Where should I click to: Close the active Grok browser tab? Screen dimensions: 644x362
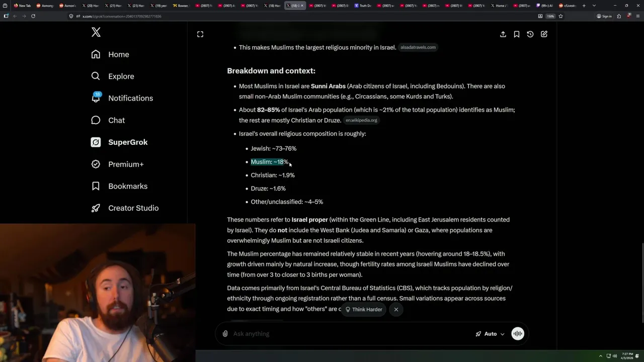pyautogui.click(x=302, y=6)
